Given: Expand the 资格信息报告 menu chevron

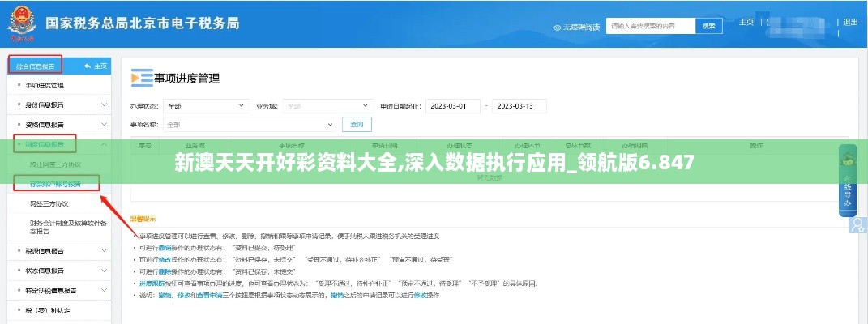Looking at the screenshot, I should [x=104, y=125].
